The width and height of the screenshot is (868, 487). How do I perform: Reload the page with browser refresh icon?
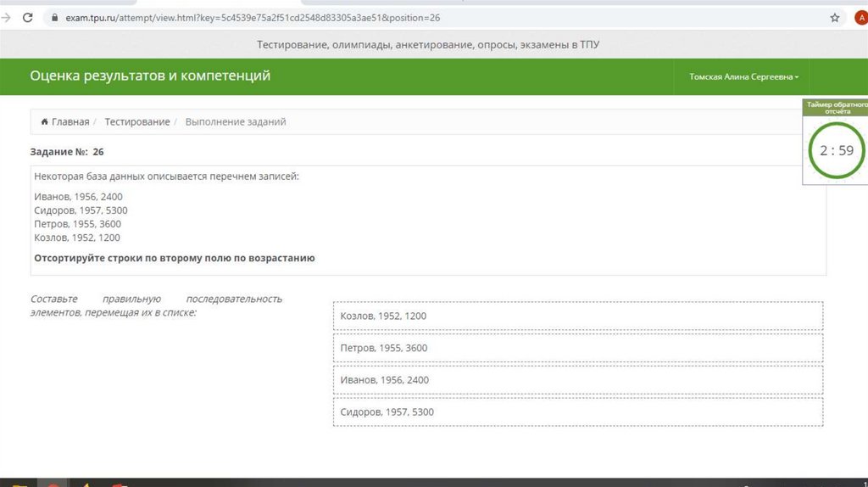28,18
